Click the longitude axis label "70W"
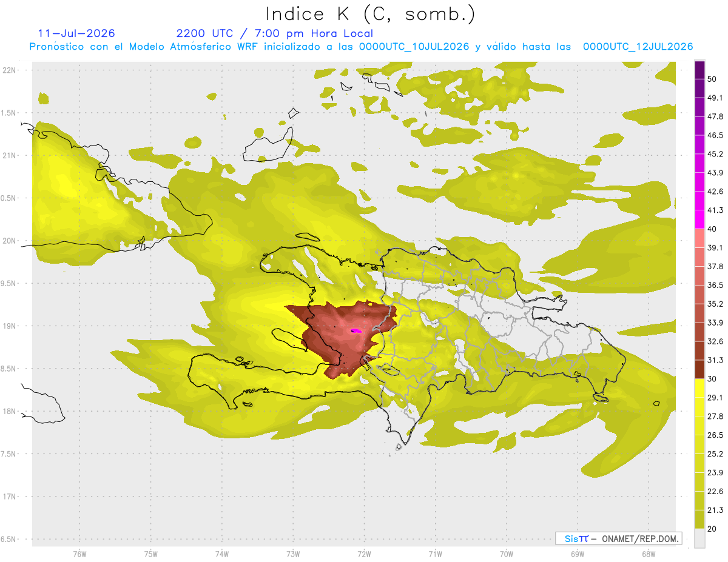The height and width of the screenshot is (562, 728). point(507,554)
